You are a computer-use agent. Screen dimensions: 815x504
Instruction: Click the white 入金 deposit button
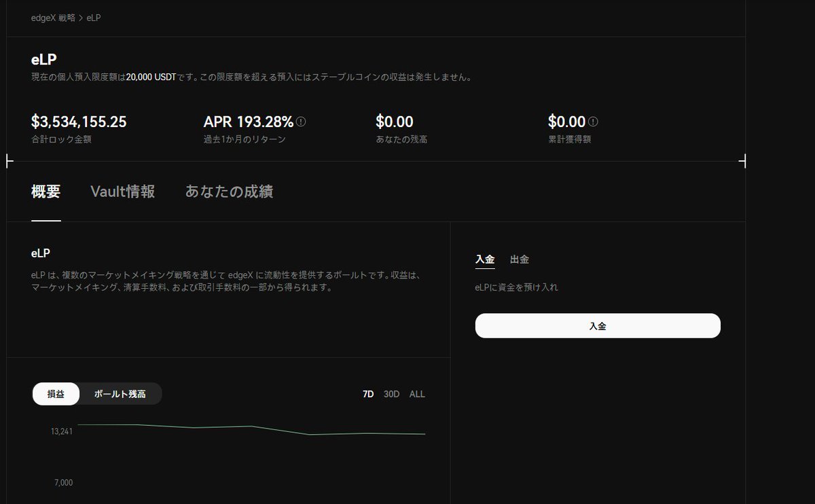pos(598,326)
